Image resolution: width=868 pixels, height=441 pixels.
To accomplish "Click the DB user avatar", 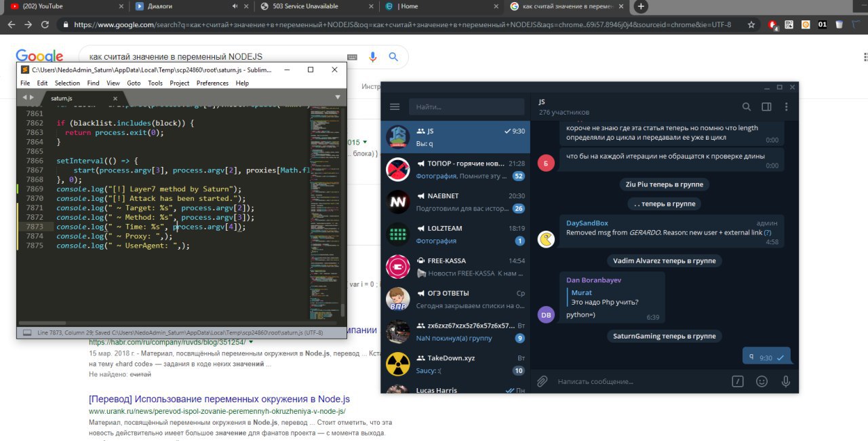I will pos(546,315).
